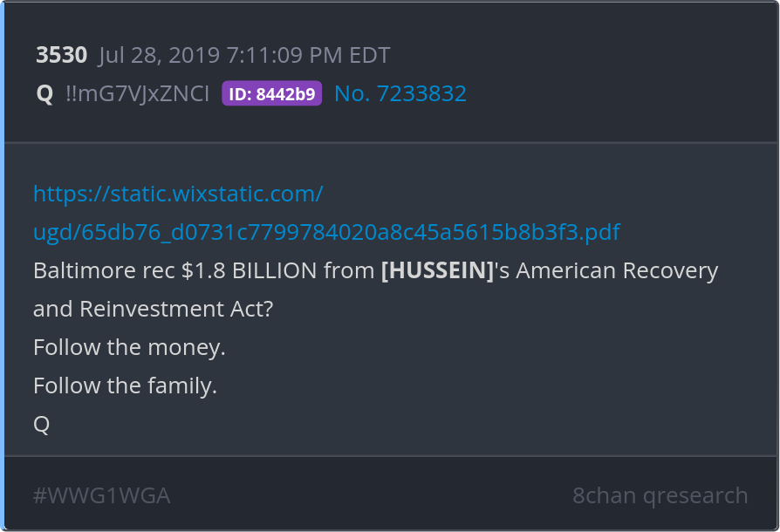Click the post number 3530

tap(61, 56)
